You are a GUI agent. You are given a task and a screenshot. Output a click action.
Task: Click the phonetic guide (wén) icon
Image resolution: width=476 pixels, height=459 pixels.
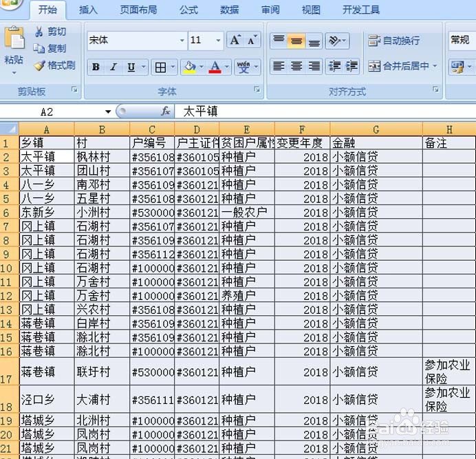click(244, 67)
